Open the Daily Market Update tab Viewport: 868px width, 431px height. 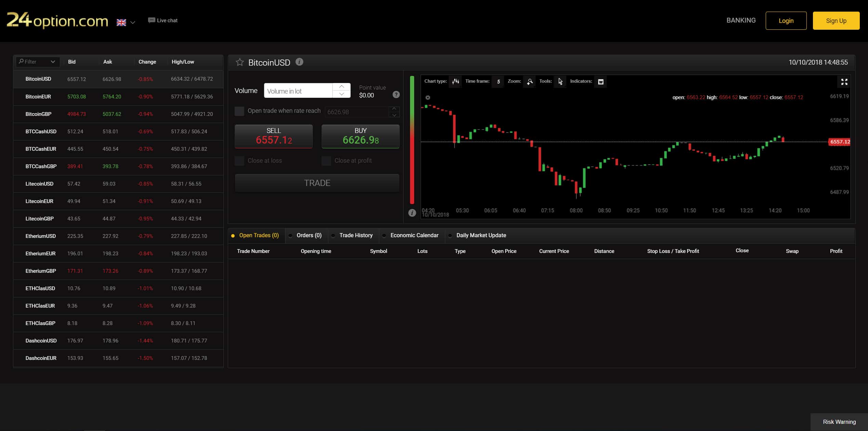tap(478, 235)
